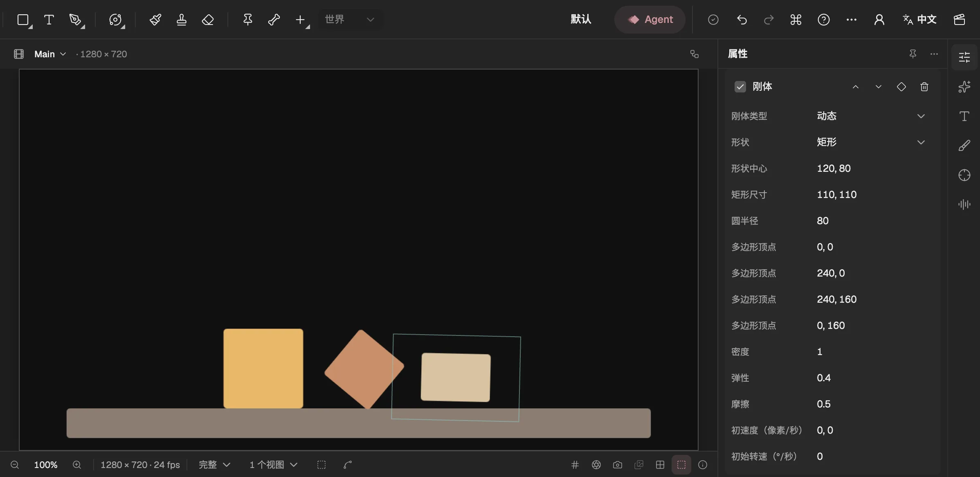Image resolution: width=980 pixels, height=477 pixels.
Task: Uncheck the 刚体 enabled checkbox
Action: 740,87
